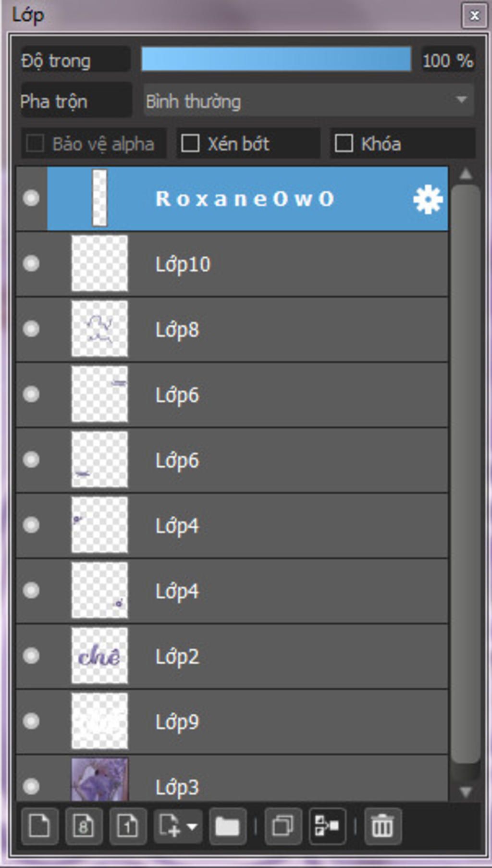492x868 pixels.
Task: Select the Lớp8 layer
Action: coord(232,329)
